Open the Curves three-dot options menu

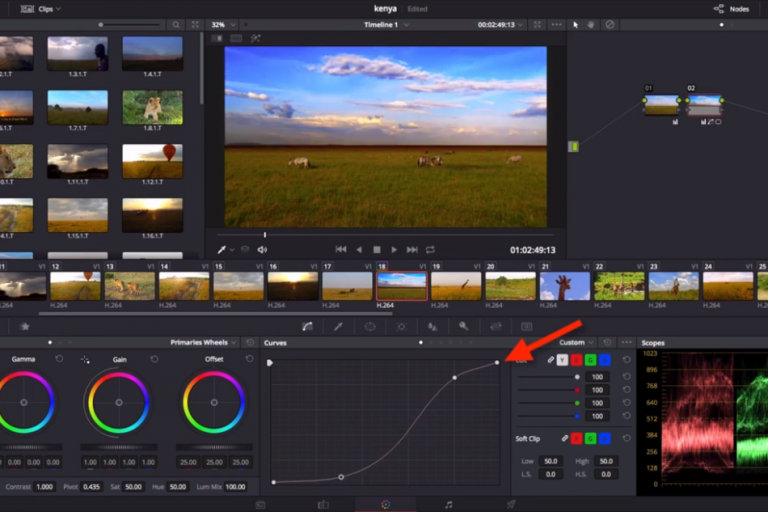pos(626,342)
